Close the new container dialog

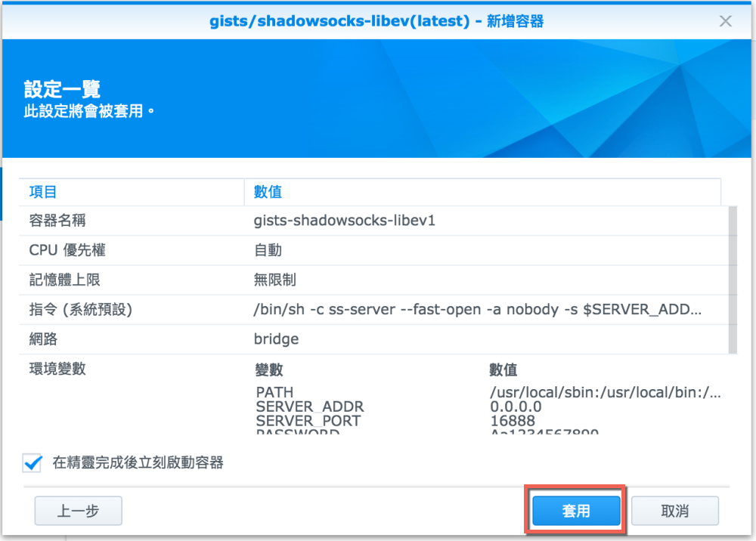coord(725,20)
